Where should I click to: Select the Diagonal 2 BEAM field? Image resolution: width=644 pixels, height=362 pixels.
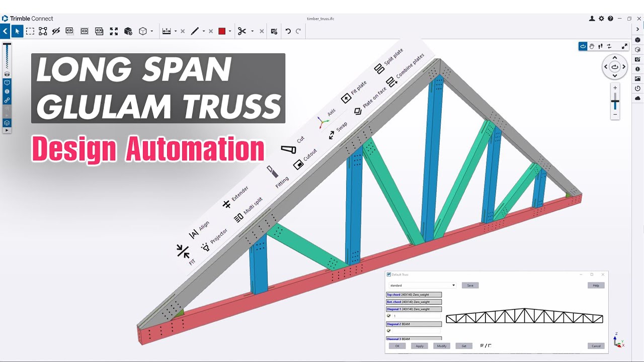[414, 324]
